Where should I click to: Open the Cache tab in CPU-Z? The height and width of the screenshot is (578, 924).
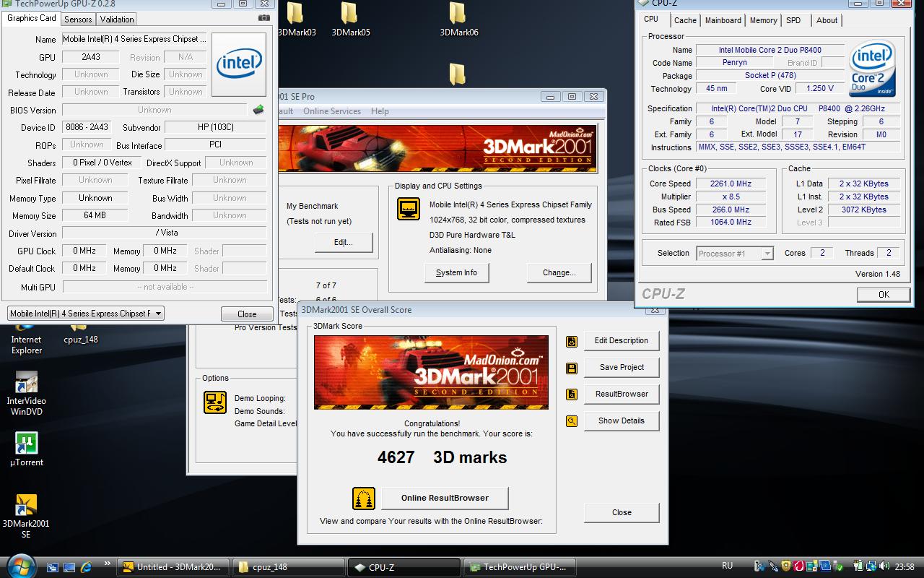[685, 21]
